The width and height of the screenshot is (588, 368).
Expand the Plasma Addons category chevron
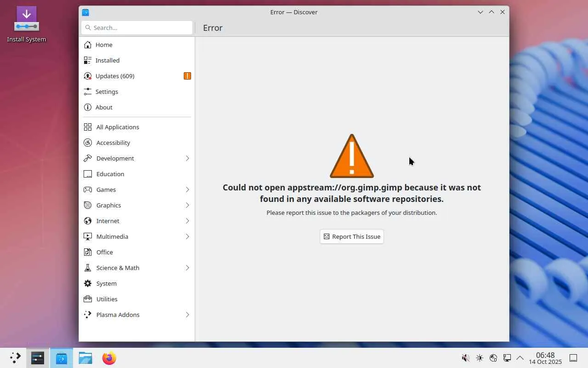(187, 315)
